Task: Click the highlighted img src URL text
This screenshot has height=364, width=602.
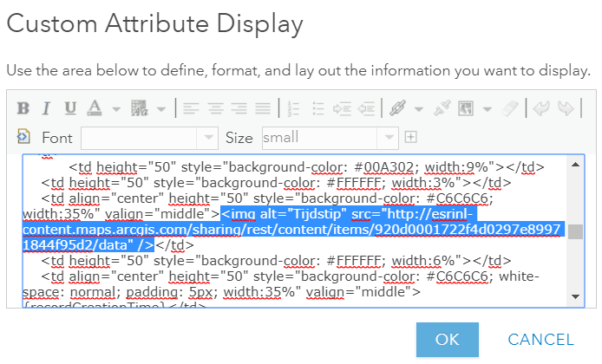Action: (293, 230)
